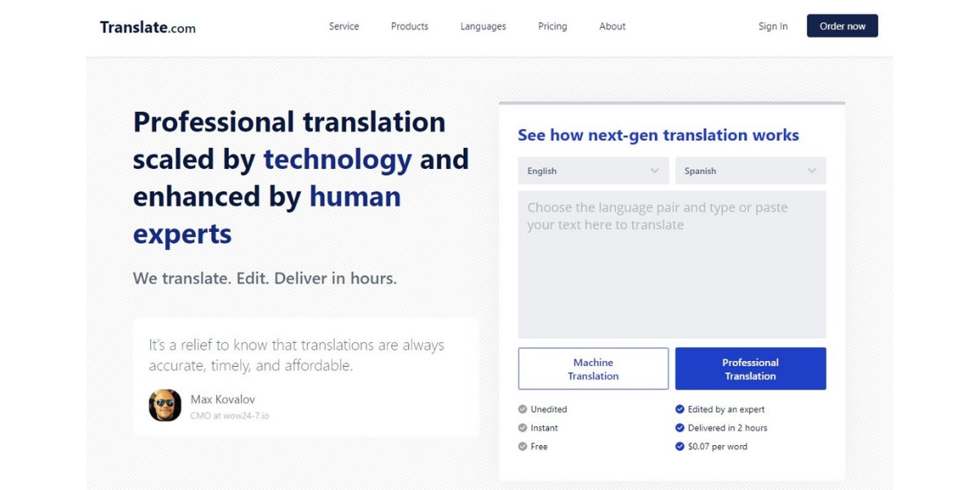Viewport: 980px width, 490px height.
Task: Click the Order now button
Action: 842,25
